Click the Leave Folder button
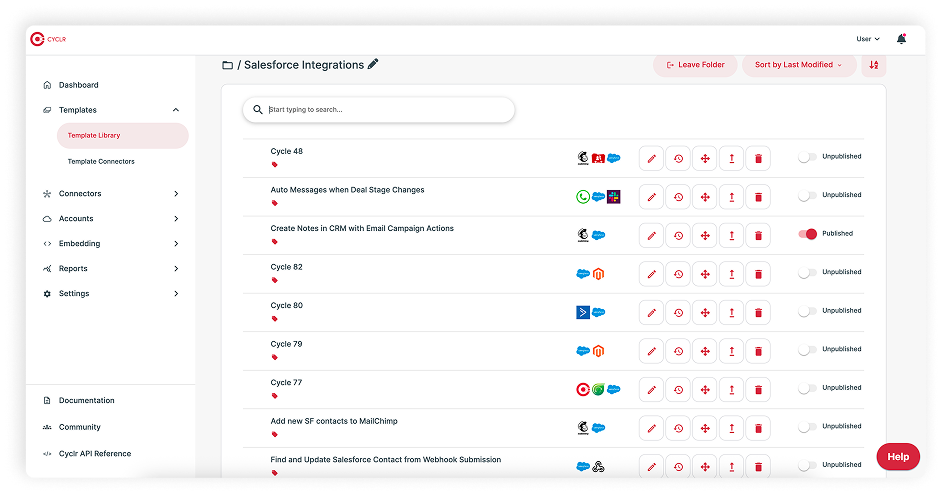941x493 pixels. [x=695, y=65]
